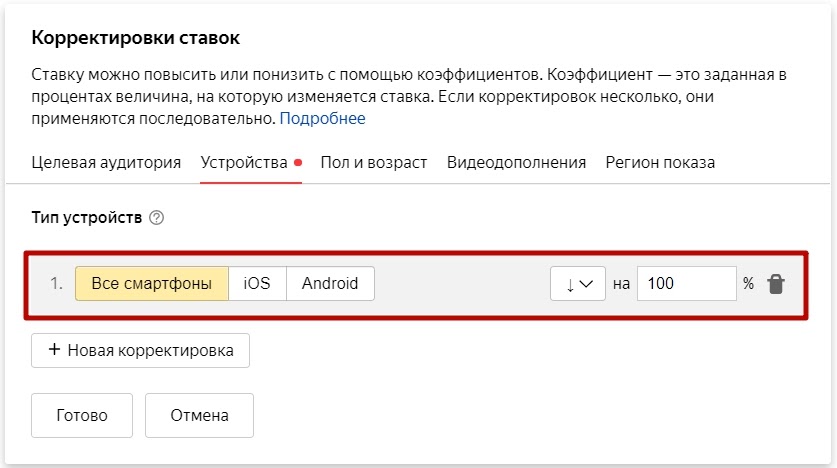Choose the iOS device option
The height and width of the screenshot is (468, 837).
[x=257, y=283]
